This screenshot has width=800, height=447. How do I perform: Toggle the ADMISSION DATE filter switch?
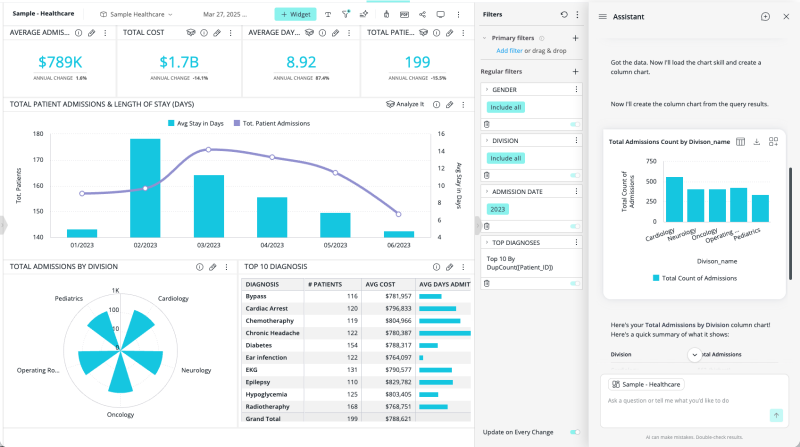(575, 226)
